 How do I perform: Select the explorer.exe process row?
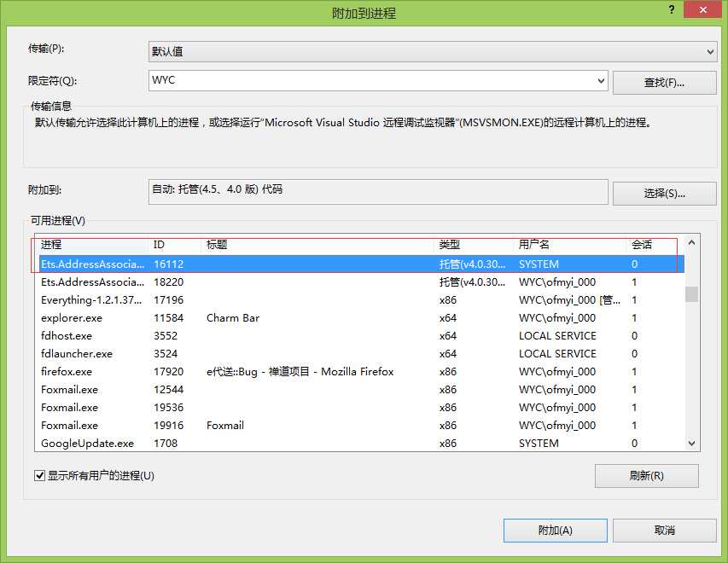(x=361, y=318)
